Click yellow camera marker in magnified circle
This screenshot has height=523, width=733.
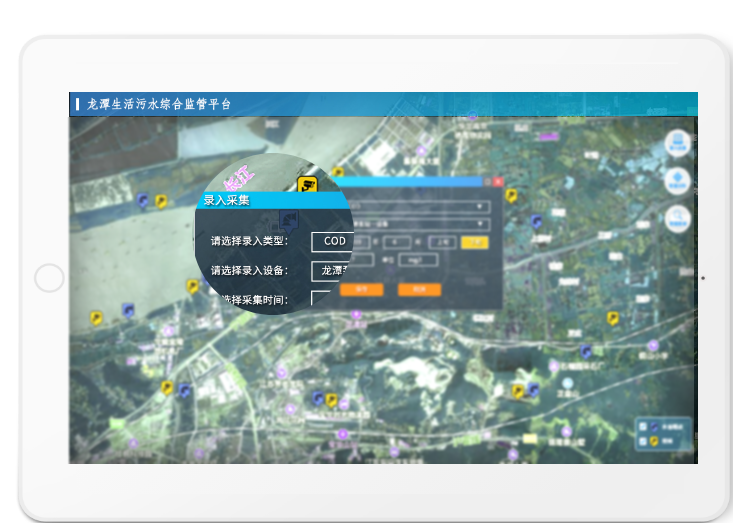click(x=308, y=184)
